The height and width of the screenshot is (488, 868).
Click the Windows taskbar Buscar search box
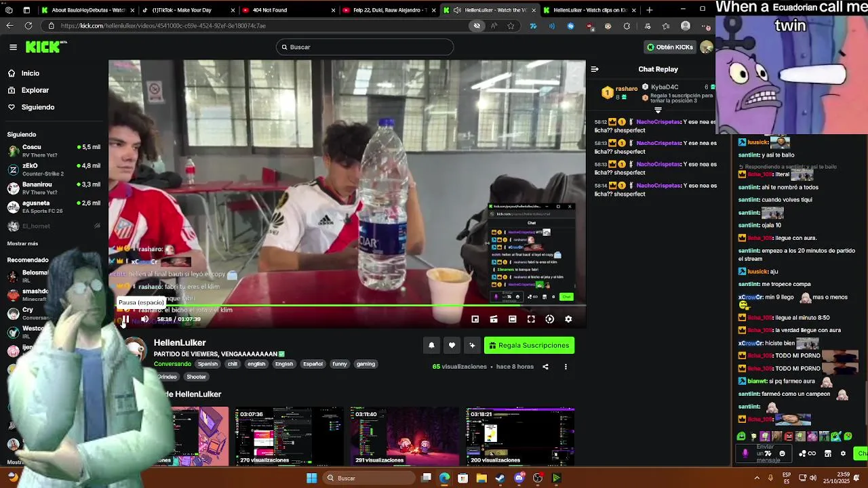(x=368, y=478)
